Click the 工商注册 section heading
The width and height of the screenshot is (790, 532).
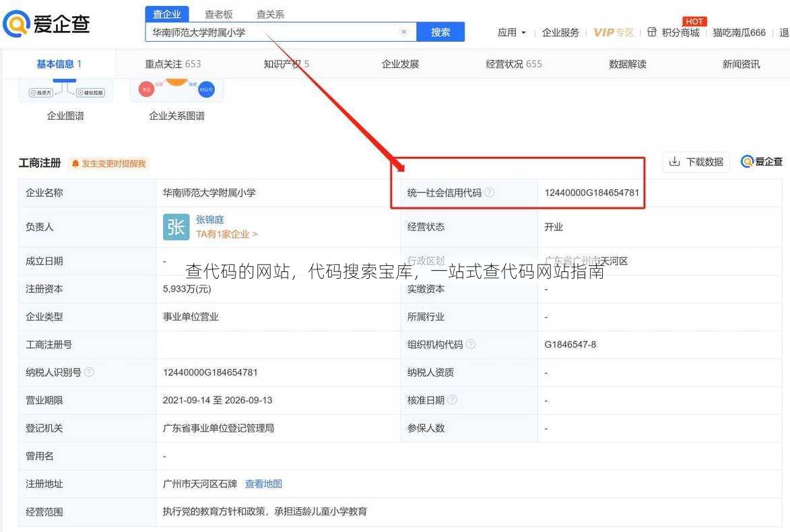40,163
